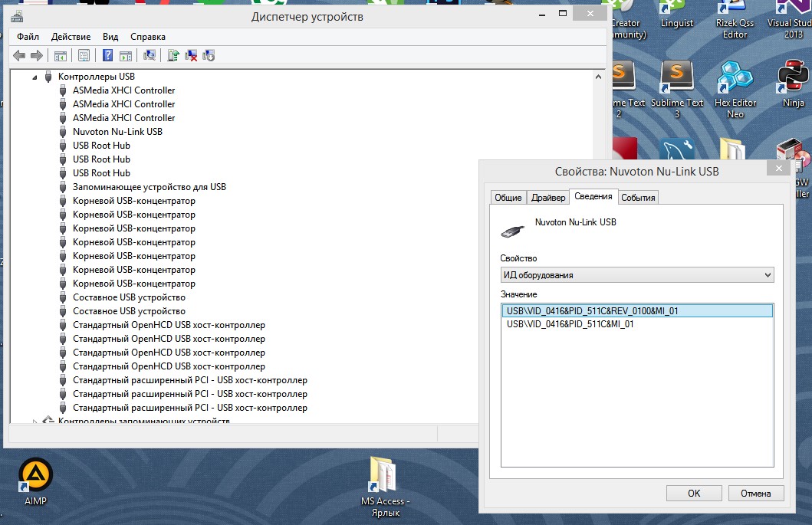The height and width of the screenshot is (525, 812).
Task: Launch Hex Editor Neo desktop icon
Action: pos(735,89)
